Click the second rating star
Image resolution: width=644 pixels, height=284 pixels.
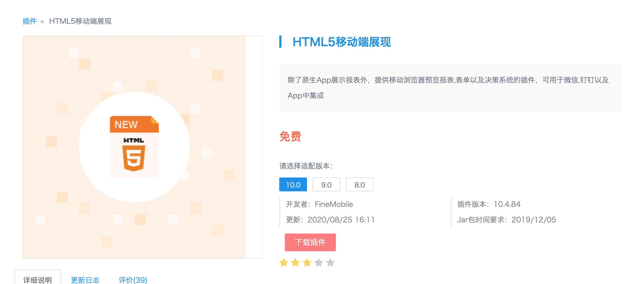coord(295,262)
